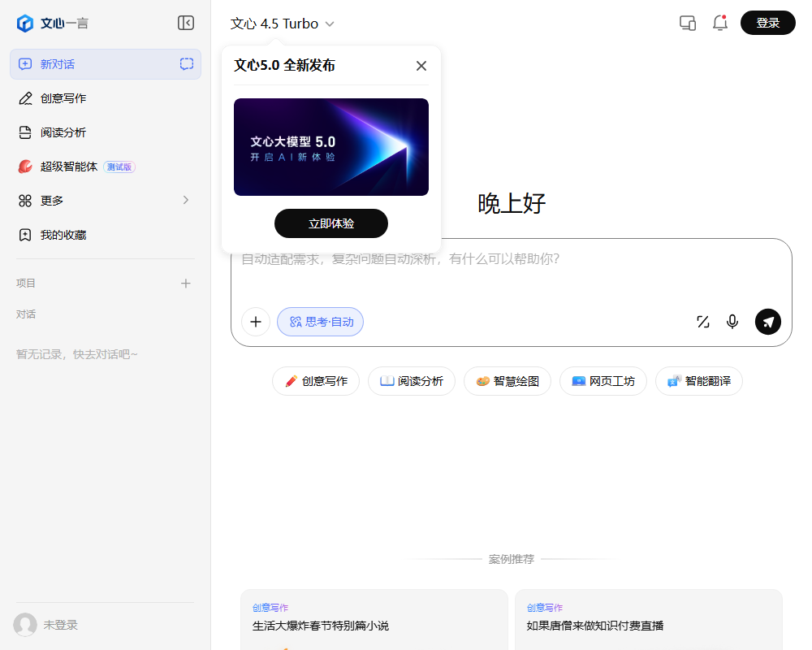Open the 文心 4.5 Turbo model dropdown
This screenshot has height=650, width=812.
(x=282, y=24)
